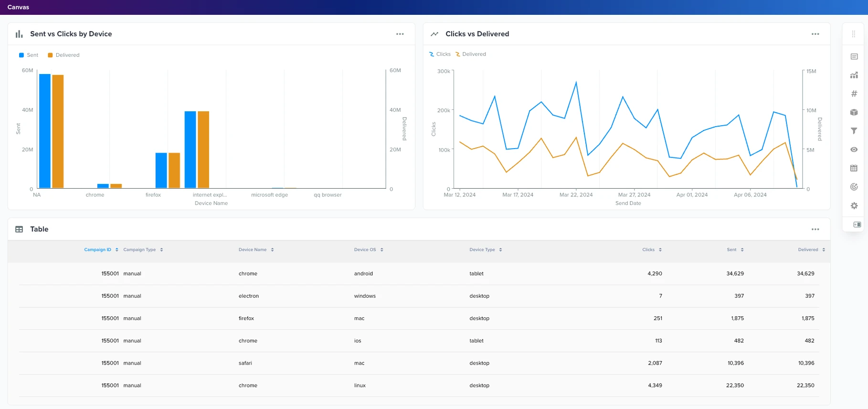Open the Table widget options menu

tap(815, 229)
